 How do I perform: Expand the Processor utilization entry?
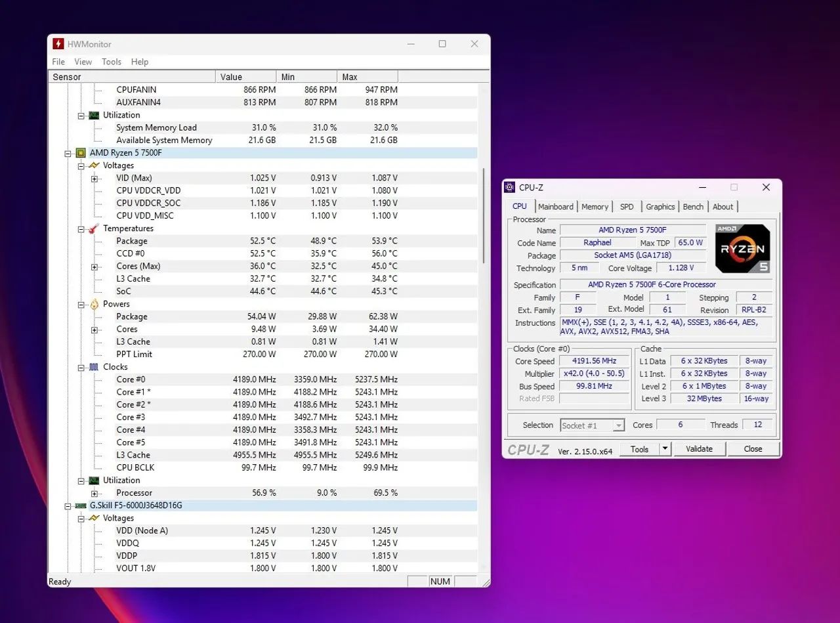click(x=94, y=493)
